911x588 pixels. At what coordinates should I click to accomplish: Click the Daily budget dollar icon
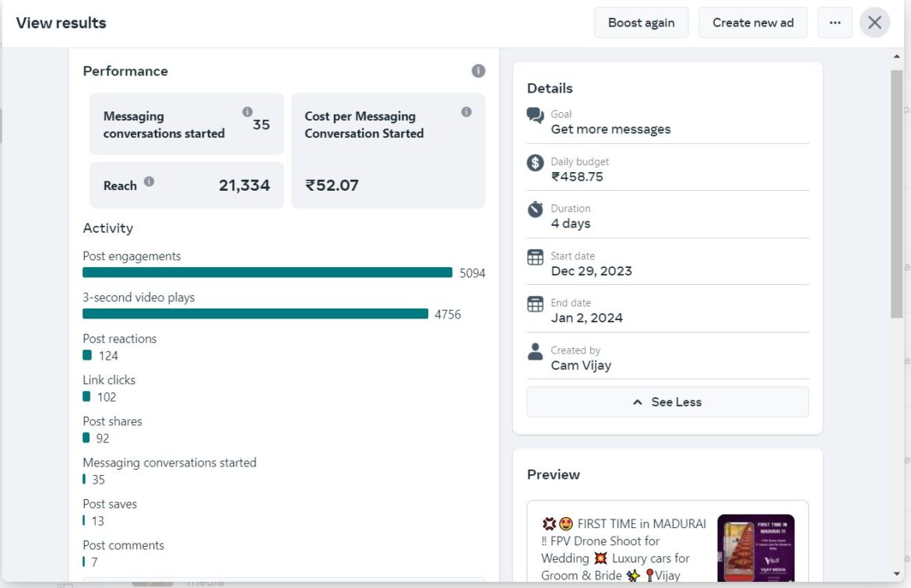click(x=535, y=163)
